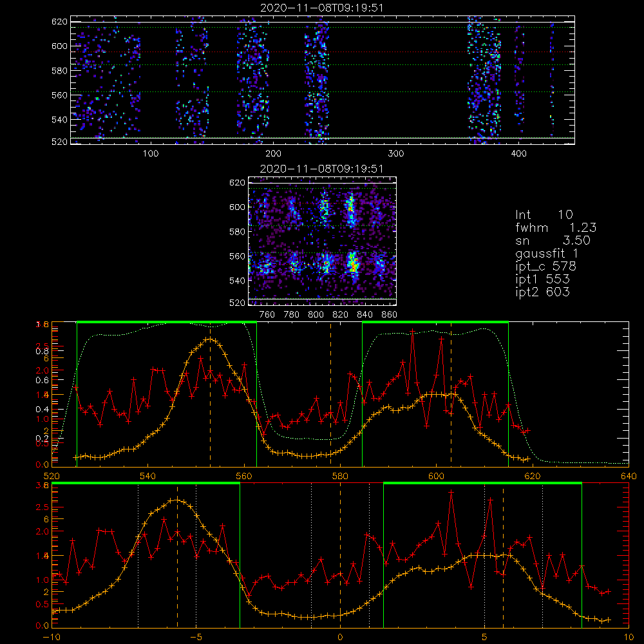
Task: Click the small zoomed spot image in the middle
Action: [x=322, y=241]
